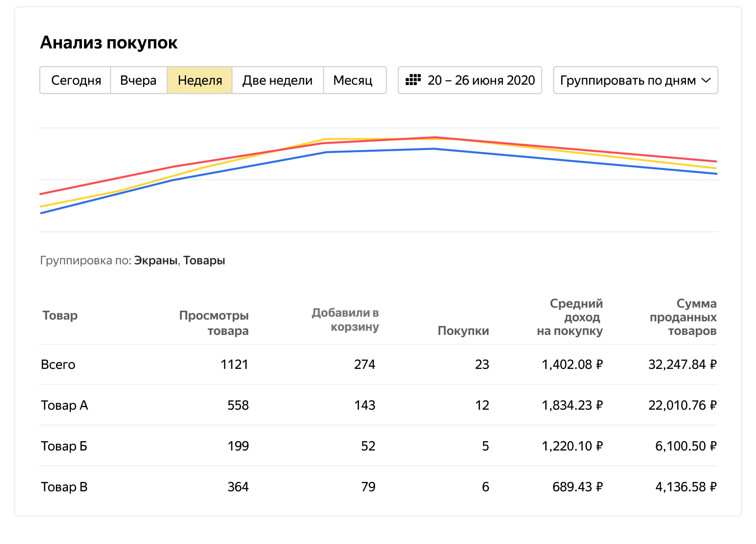Click the Товары grouping link
The width and height of the screenshot is (756, 544).
click(x=204, y=260)
